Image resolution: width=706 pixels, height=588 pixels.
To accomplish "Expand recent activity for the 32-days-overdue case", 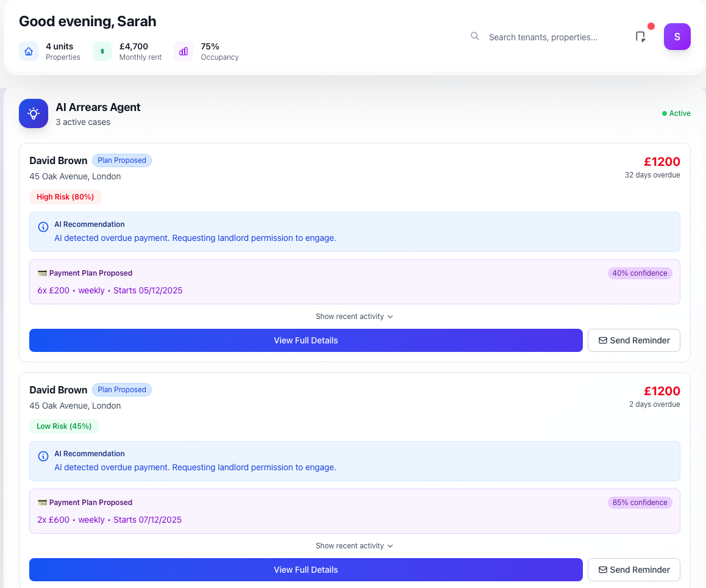I will (x=354, y=317).
